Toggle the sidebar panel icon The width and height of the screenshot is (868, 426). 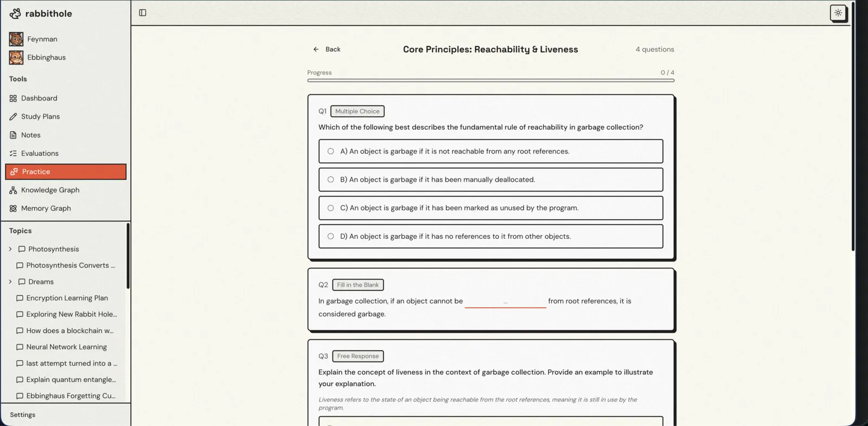pyautogui.click(x=143, y=12)
